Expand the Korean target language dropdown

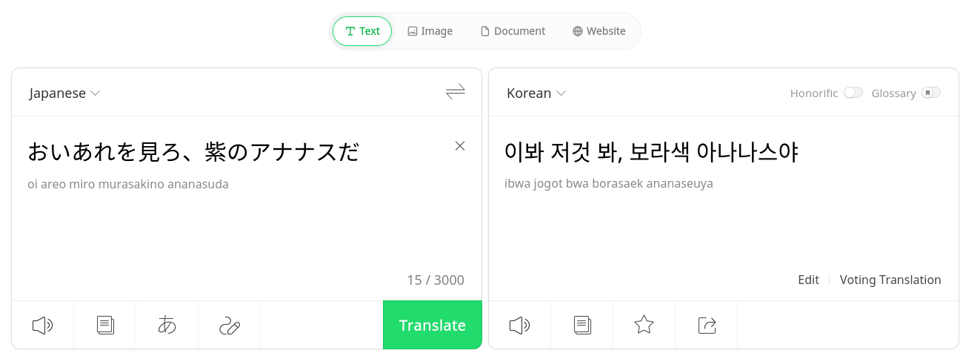pyautogui.click(x=536, y=93)
